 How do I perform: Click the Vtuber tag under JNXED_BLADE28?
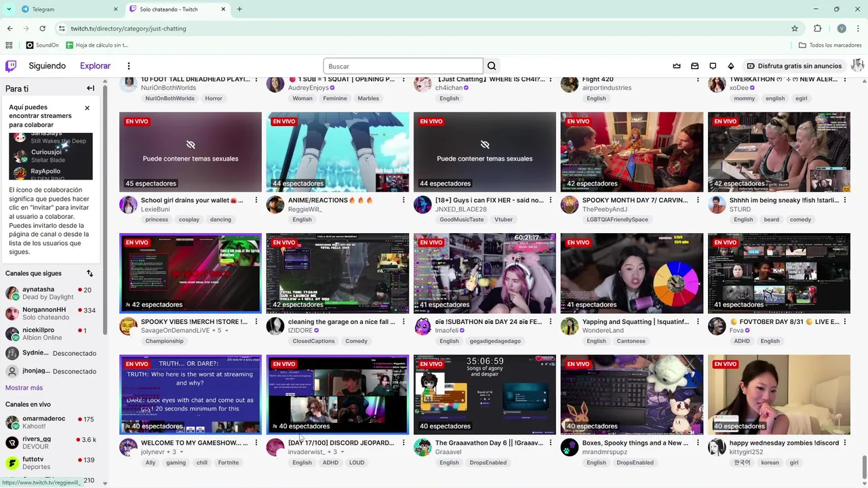pyautogui.click(x=504, y=220)
